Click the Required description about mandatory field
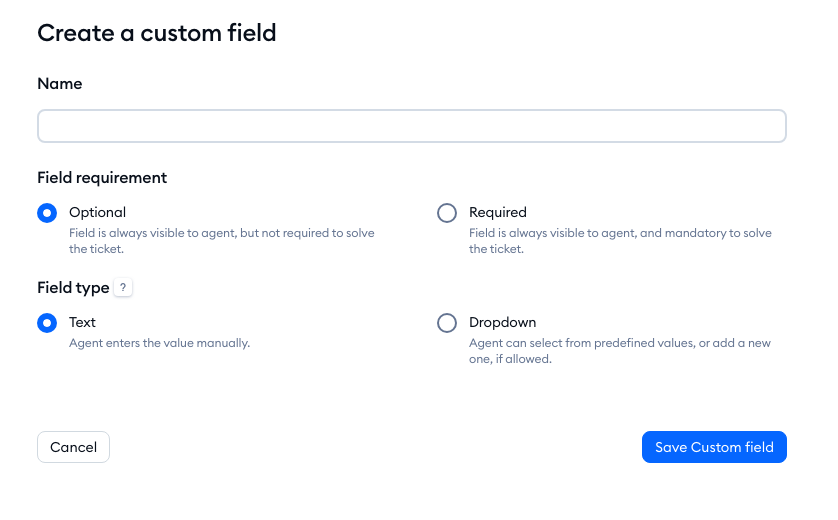This screenshot has height=520, width=838. 620,241
